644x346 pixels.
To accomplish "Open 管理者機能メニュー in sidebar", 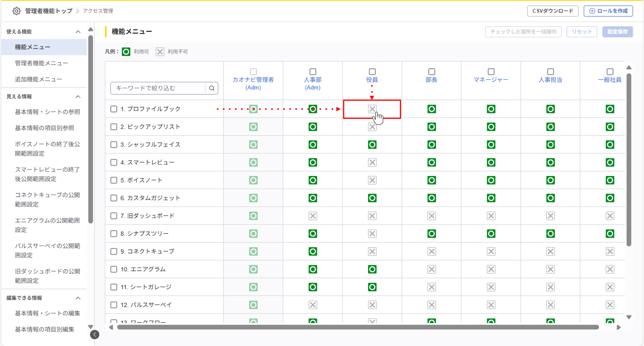I will coord(42,63).
